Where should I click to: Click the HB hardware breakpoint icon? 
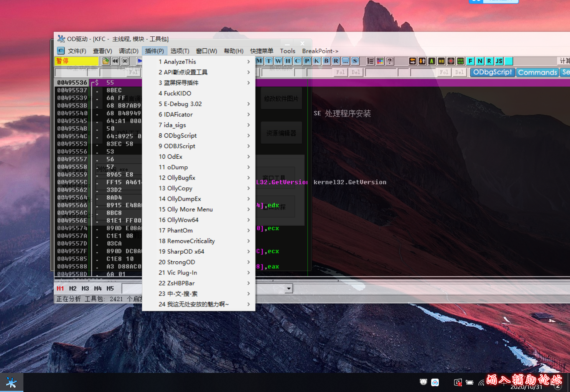441,61
